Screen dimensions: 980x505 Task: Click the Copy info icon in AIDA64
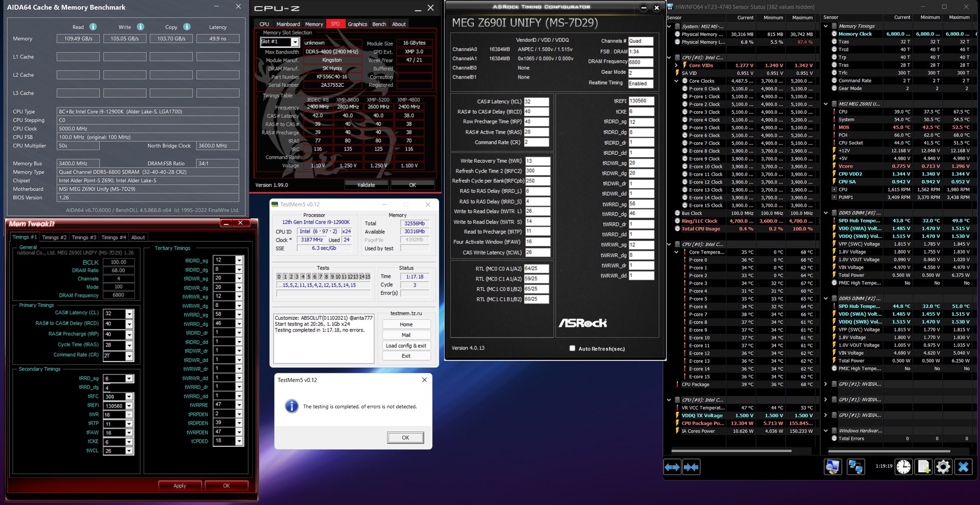pyautogui.click(x=187, y=27)
